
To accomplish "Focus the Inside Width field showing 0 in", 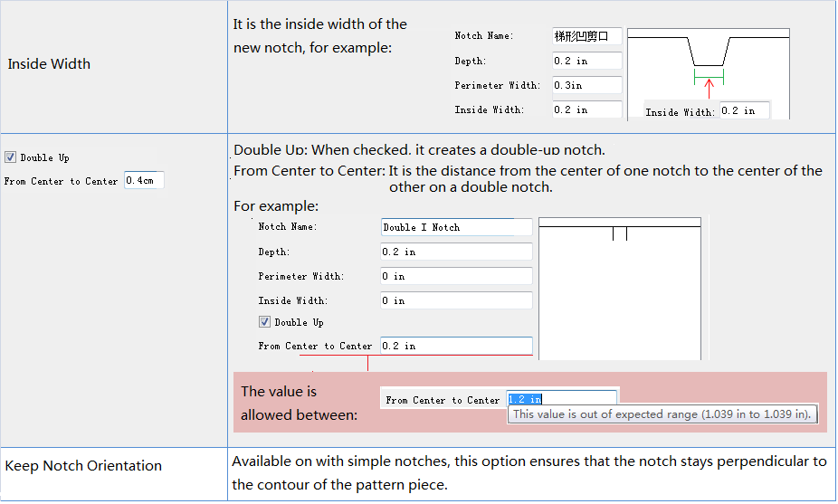I will pyautogui.click(x=456, y=300).
